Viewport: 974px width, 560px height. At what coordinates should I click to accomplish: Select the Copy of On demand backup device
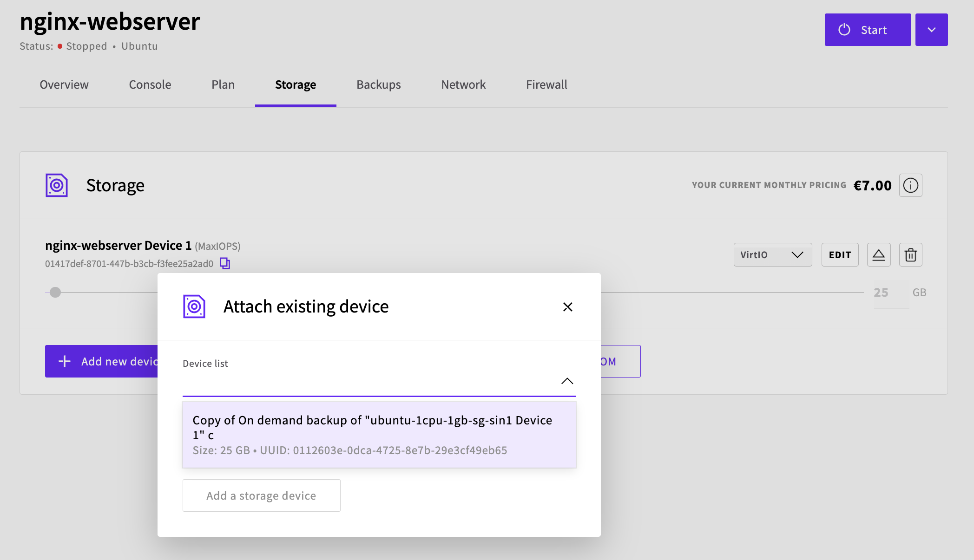tap(379, 435)
